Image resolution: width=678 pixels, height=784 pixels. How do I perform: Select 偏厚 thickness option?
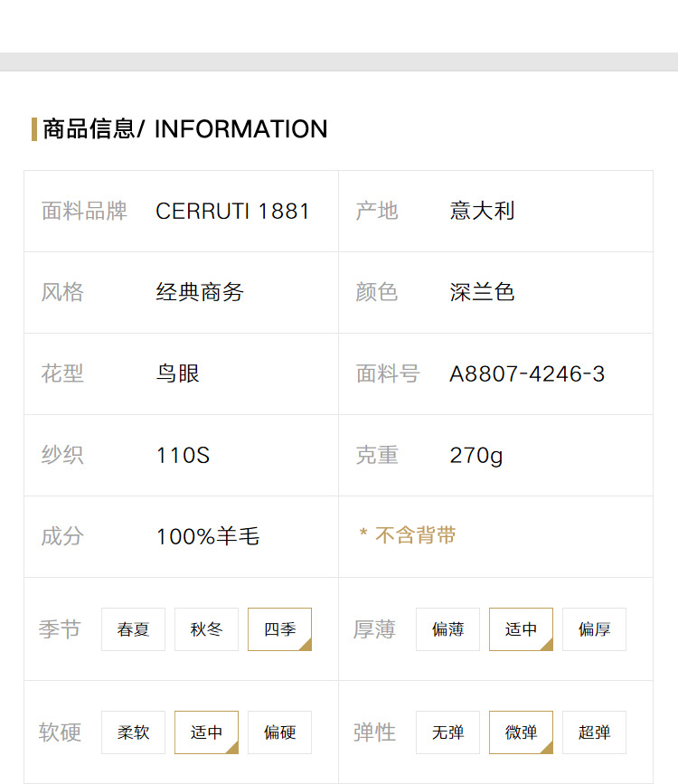[x=594, y=629]
